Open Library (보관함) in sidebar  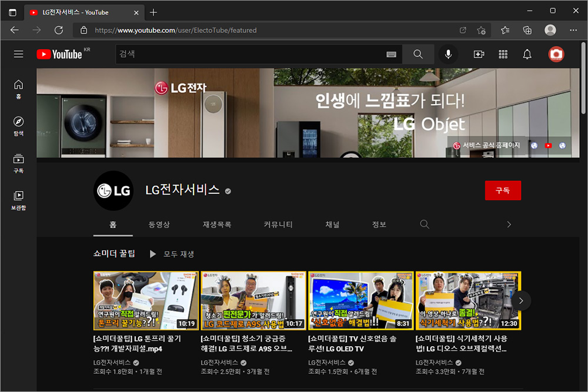click(x=18, y=200)
